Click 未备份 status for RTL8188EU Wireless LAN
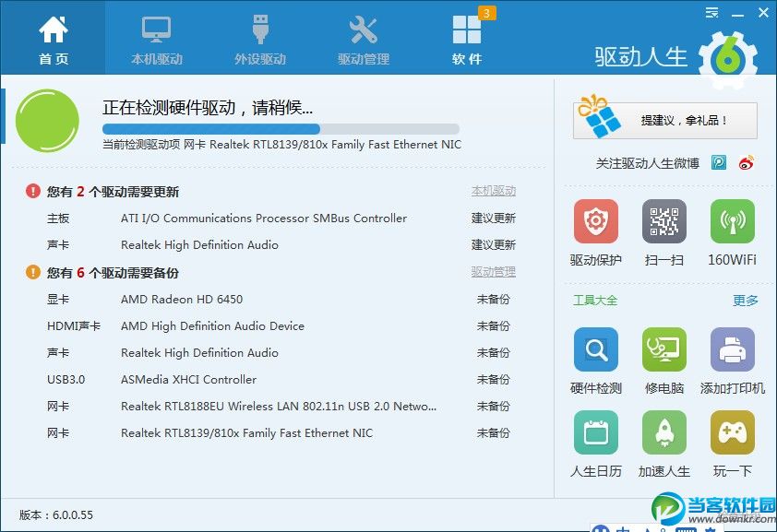This screenshot has height=532, width=777. (494, 407)
